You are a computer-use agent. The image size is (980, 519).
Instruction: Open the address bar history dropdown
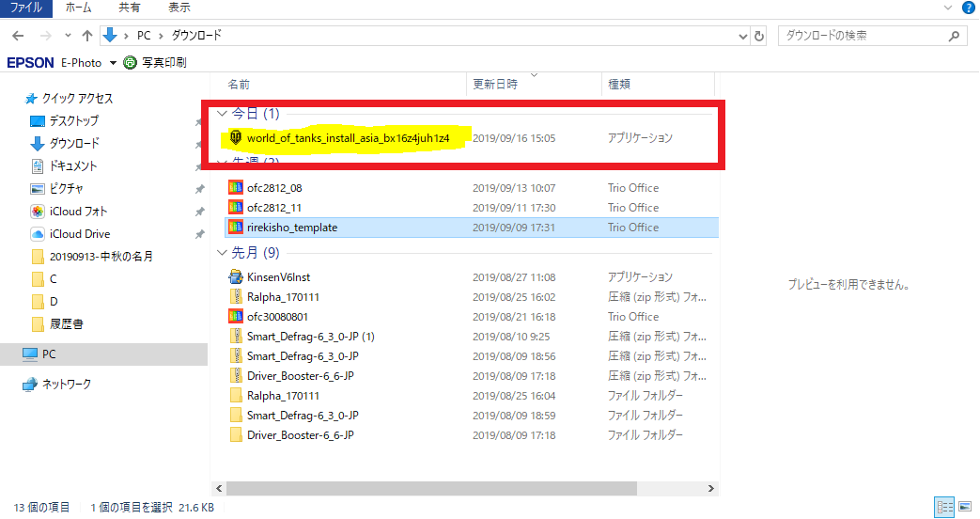click(x=742, y=37)
